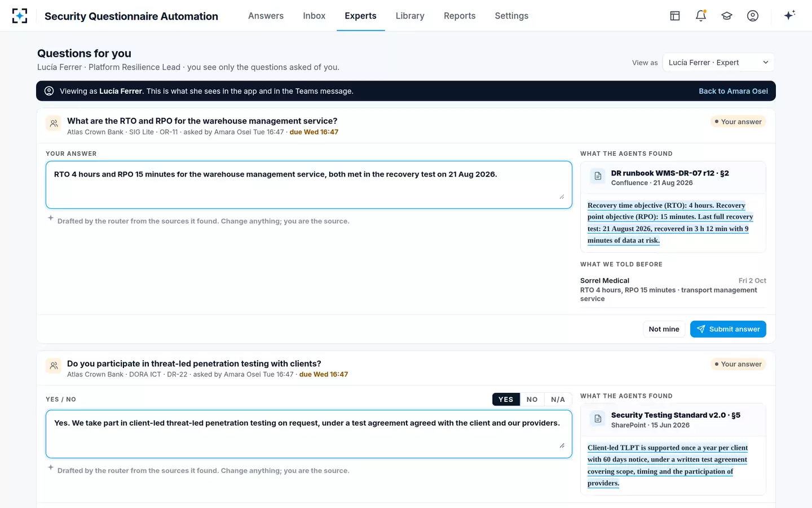The image size is (812, 508).
Task: Open the Reports tab
Action: pyautogui.click(x=460, y=16)
